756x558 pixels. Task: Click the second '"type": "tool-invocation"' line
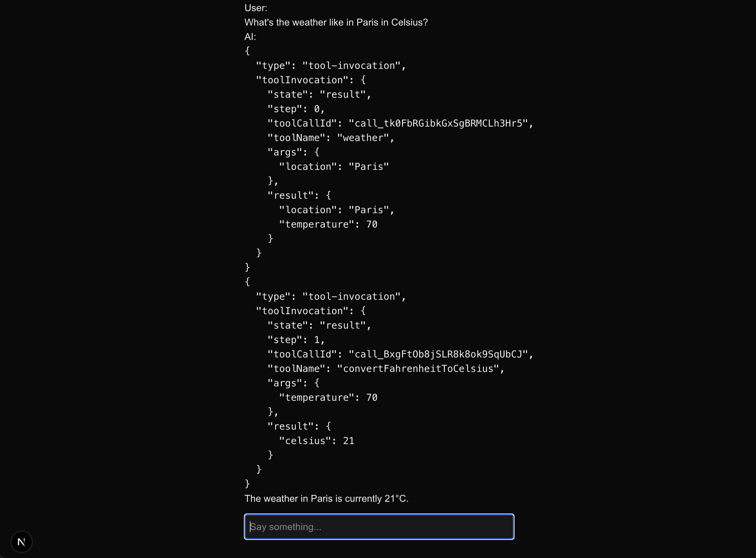click(x=331, y=296)
